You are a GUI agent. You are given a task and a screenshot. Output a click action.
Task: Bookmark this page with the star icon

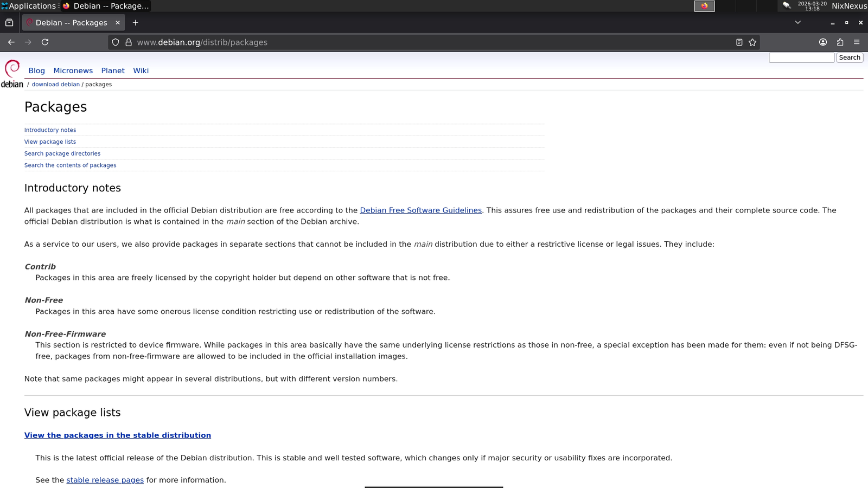[752, 42]
